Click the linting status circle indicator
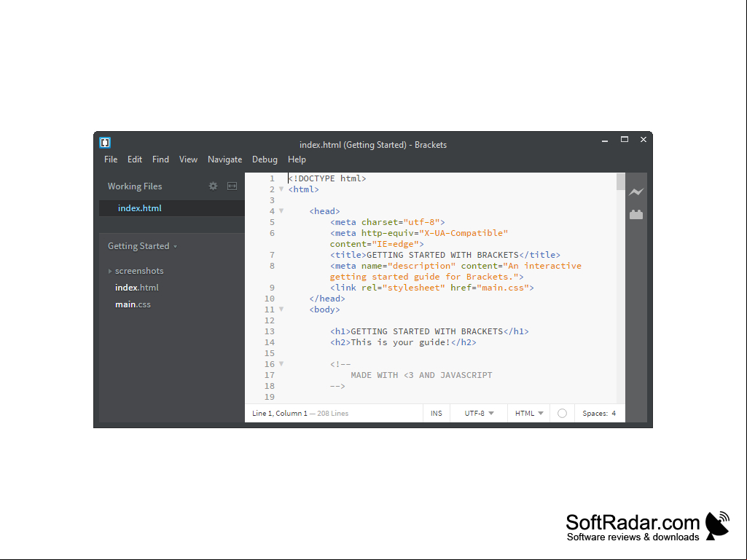This screenshot has height=560, width=747. pyautogui.click(x=562, y=414)
